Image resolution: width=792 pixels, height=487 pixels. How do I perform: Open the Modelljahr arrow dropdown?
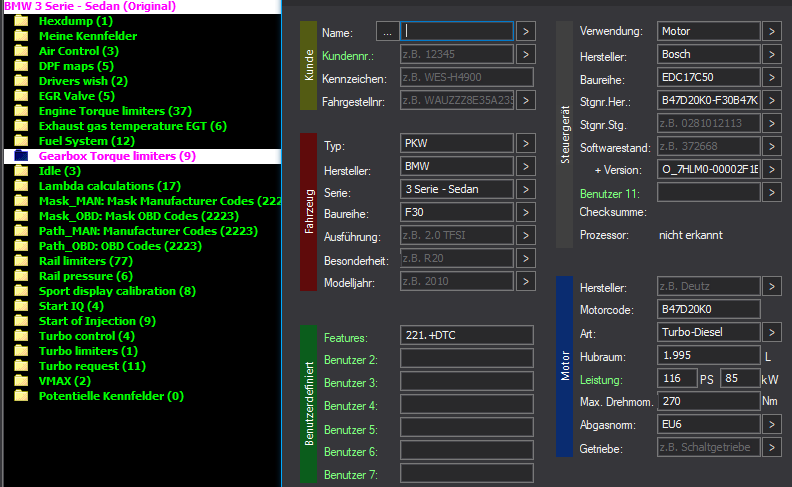click(526, 281)
